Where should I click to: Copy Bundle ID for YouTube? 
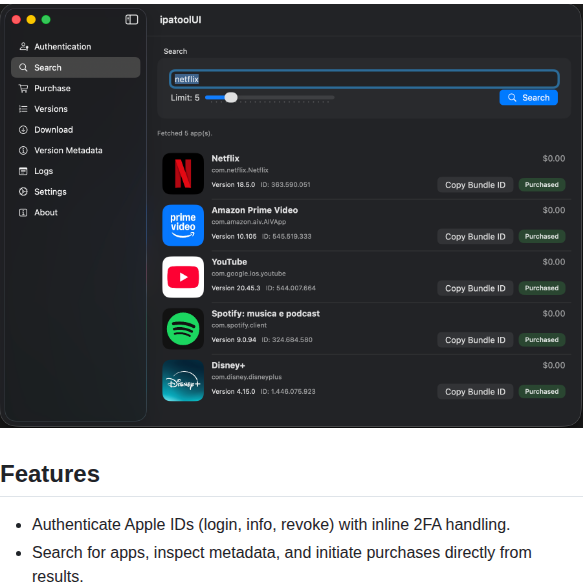pos(475,288)
